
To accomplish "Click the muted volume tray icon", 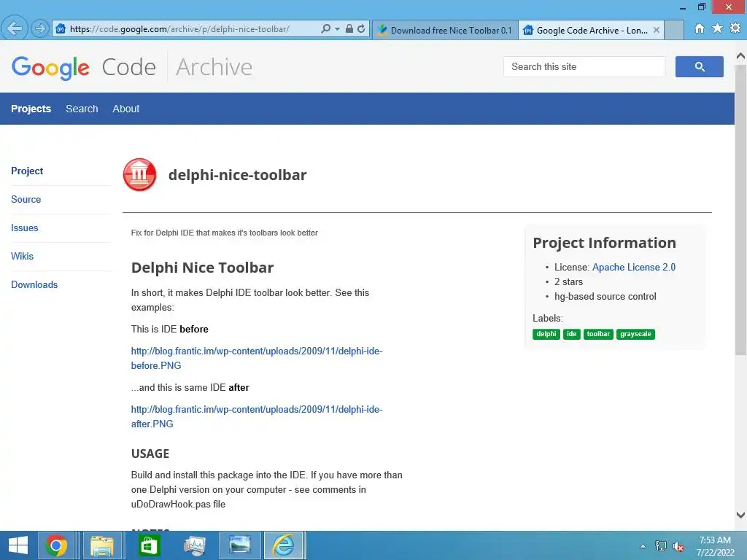I will 678,546.
